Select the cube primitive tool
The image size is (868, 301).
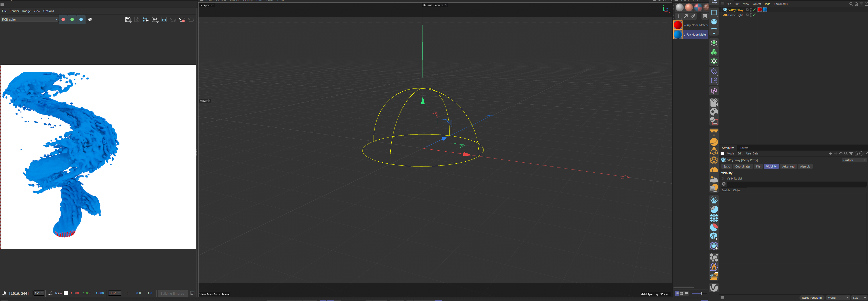pyautogui.click(x=714, y=22)
